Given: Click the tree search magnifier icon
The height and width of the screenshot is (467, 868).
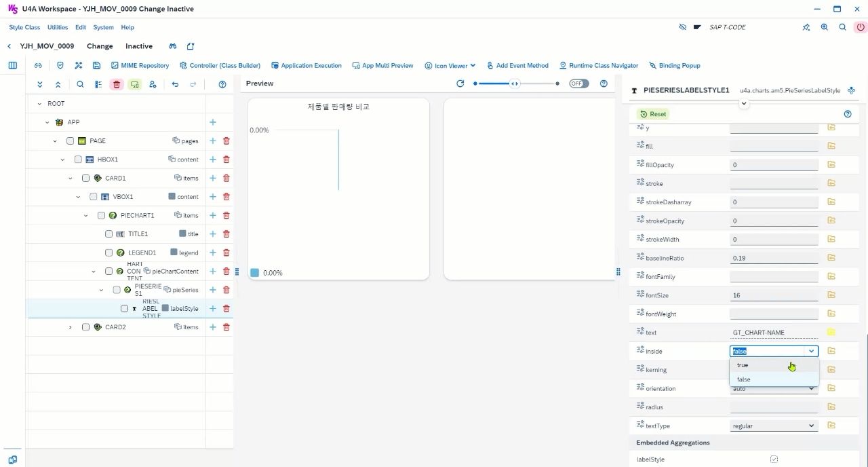Looking at the screenshot, I should 80,84.
